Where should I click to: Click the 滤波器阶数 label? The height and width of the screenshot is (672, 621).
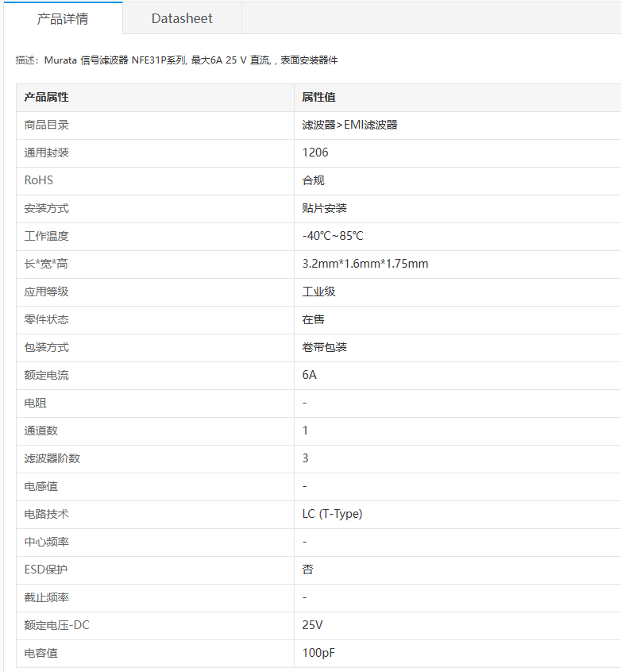coord(52,458)
